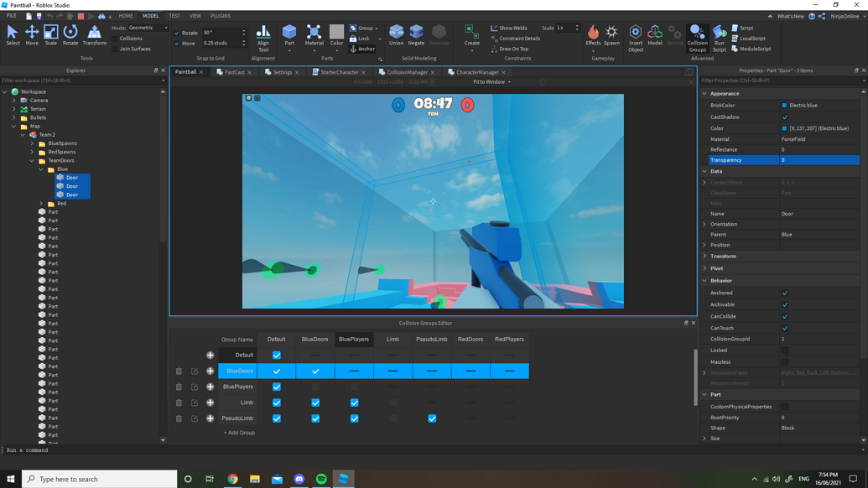This screenshot has height=488, width=868.
Task: Uncheck Default's collision with itself
Action: pyautogui.click(x=276, y=355)
